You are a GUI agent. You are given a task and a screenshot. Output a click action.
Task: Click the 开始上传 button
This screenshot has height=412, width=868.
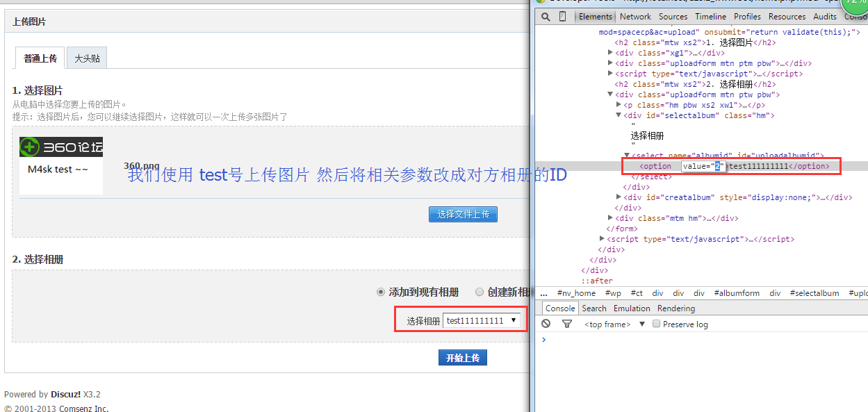(x=463, y=358)
